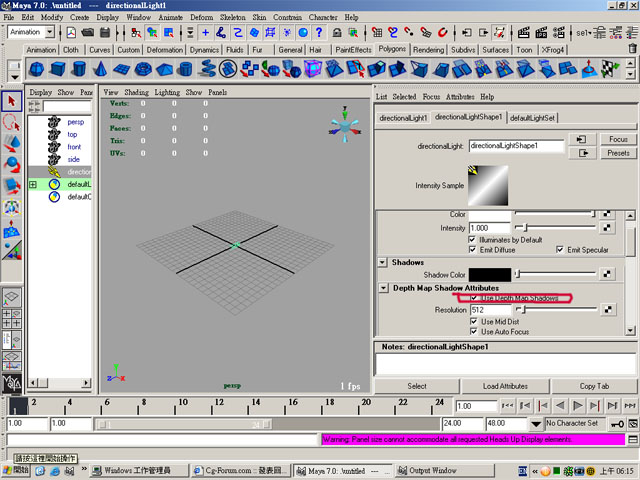This screenshot has width=640, height=480.
Task: Activate the Rotate tool in toolbox
Action: 11,164
